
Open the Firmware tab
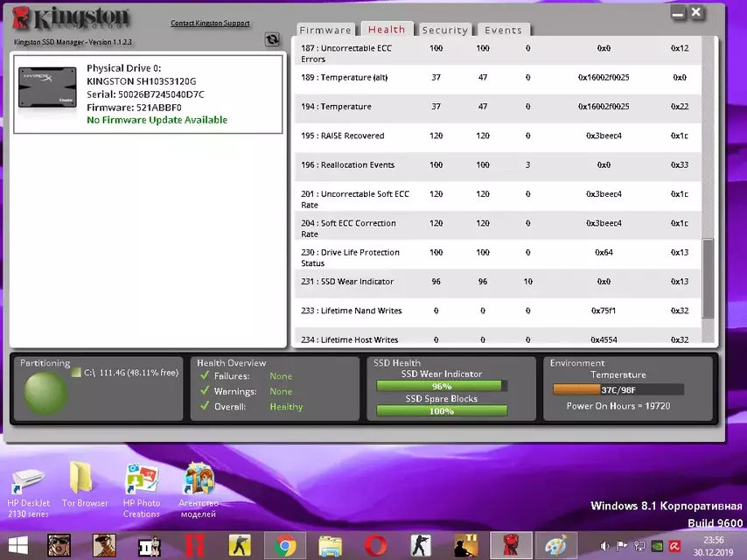point(325,30)
